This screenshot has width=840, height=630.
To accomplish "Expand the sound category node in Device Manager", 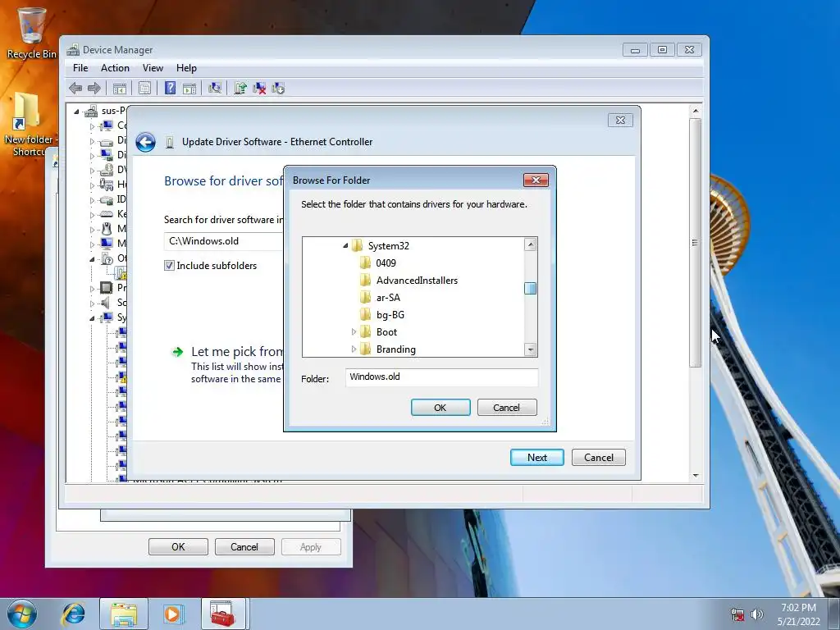I will click(92, 304).
